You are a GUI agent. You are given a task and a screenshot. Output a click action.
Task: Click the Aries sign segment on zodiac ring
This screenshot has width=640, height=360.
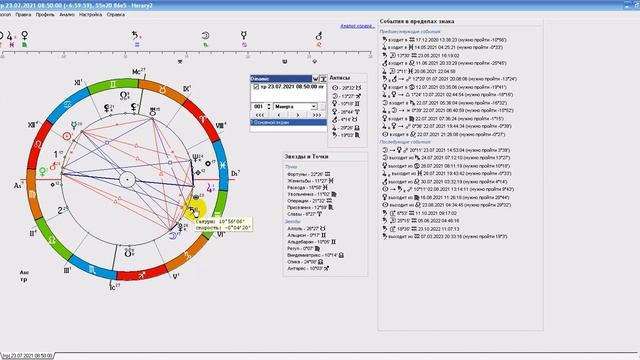202,119
